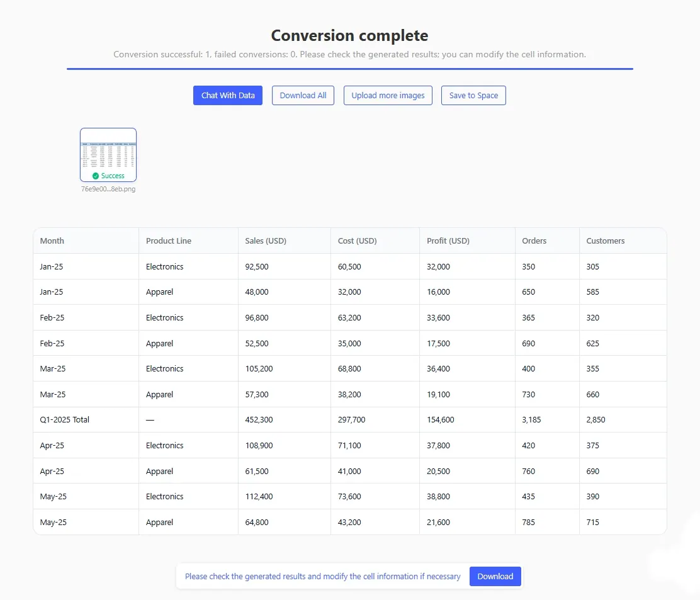Screen dimensions: 700x600
Task: Click the Chat With Data button
Action: click(228, 96)
